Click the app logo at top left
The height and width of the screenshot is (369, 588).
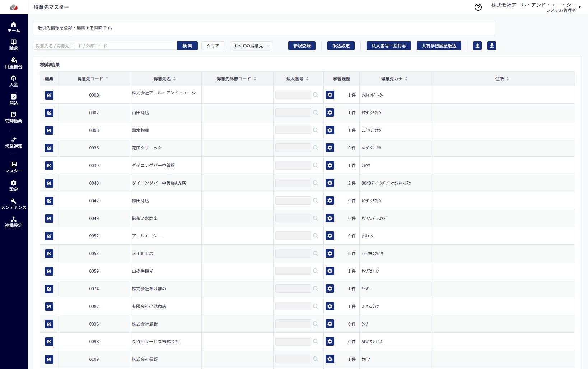pyautogui.click(x=14, y=7)
